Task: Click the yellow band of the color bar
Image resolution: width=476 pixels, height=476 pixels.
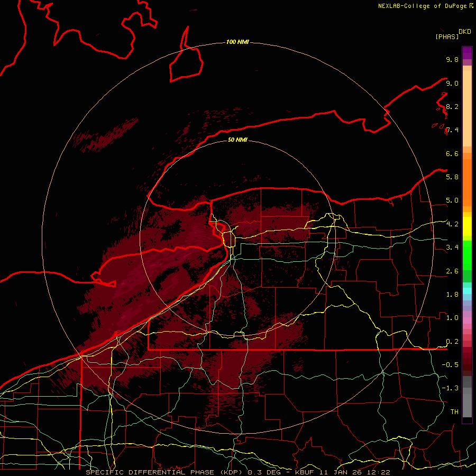Action: [467, 226]
